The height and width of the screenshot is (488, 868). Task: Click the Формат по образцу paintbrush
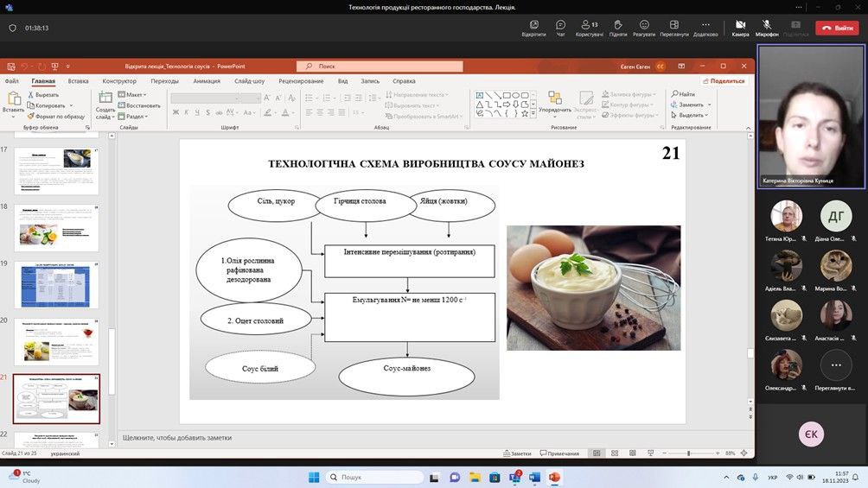pyautogui.click(x=29, y=116)
